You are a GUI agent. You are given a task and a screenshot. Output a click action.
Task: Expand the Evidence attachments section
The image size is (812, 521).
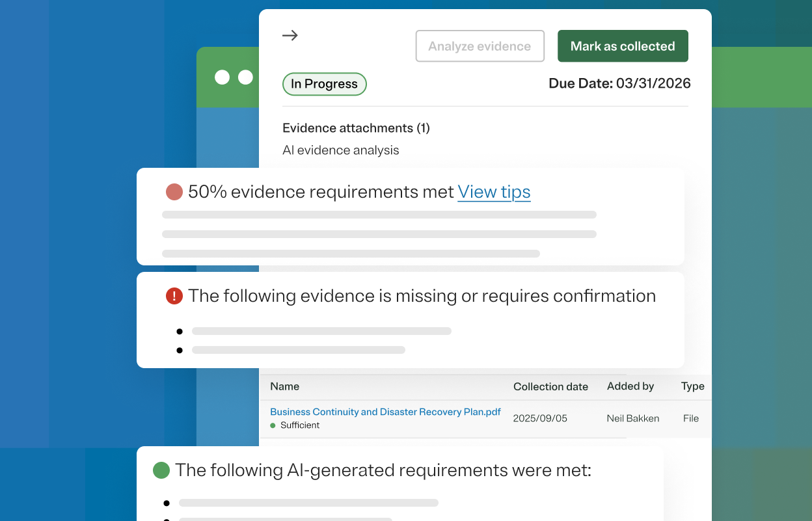tap(356, 127)
